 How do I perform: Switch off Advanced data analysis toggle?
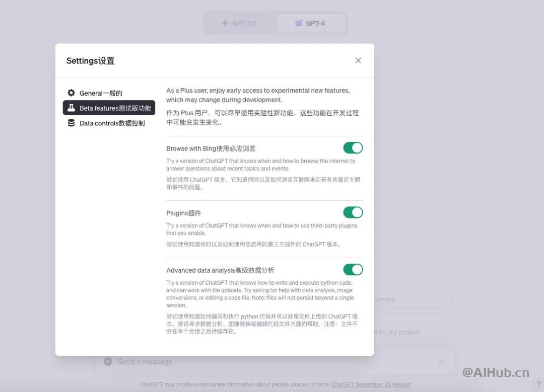point(353,270)
